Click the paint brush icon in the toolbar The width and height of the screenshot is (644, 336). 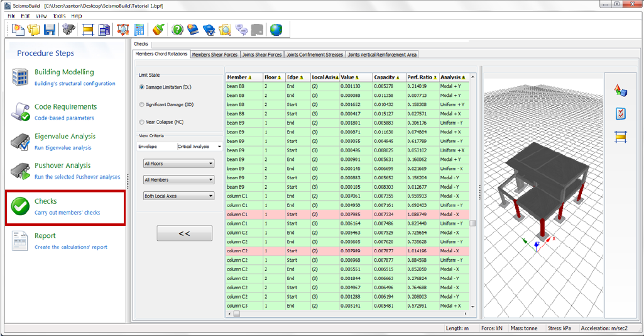(158, 30)
